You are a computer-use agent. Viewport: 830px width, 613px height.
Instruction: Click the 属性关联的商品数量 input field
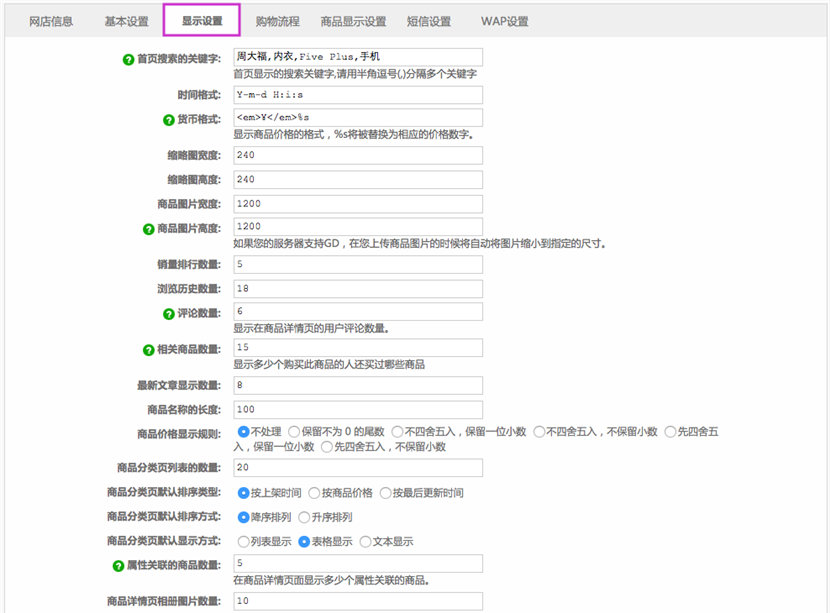coord(358,563)
